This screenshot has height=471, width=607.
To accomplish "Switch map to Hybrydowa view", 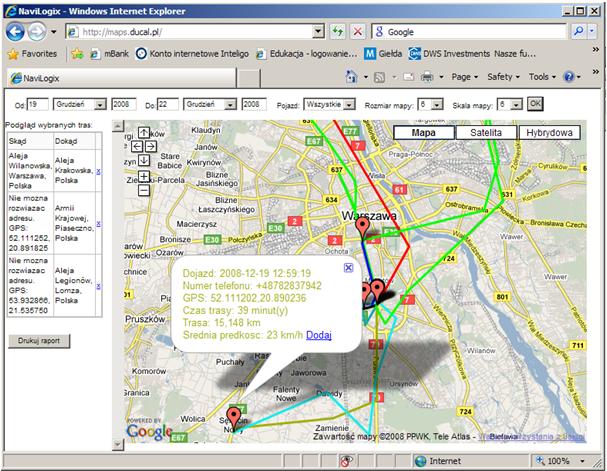I will pos(549,133).
